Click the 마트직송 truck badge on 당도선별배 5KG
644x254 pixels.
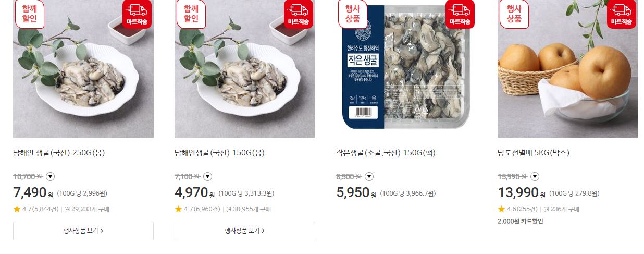[622, 14]
